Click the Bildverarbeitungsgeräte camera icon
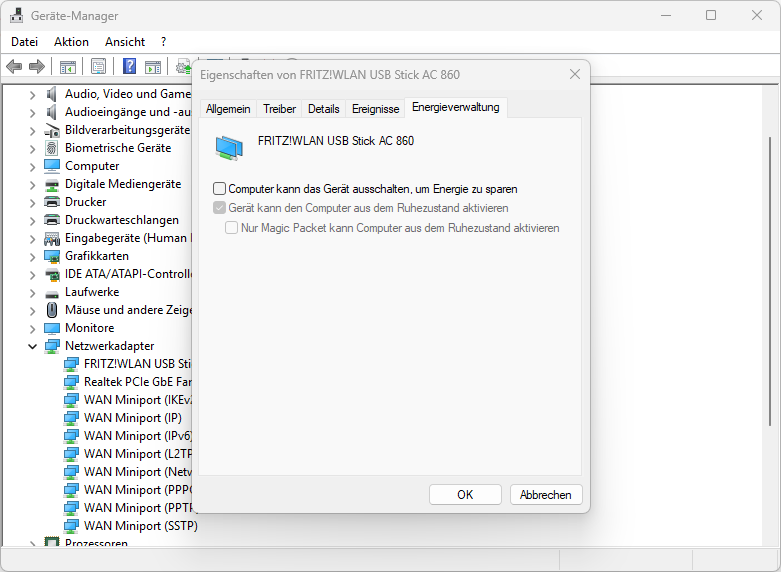This screenshot has height=572, width=781. coord(52,131)
